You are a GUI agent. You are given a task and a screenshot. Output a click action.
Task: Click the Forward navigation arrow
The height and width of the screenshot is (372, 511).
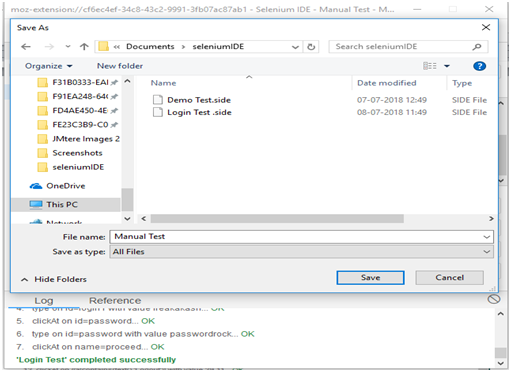pyautogui.click(x=49, y=47)
